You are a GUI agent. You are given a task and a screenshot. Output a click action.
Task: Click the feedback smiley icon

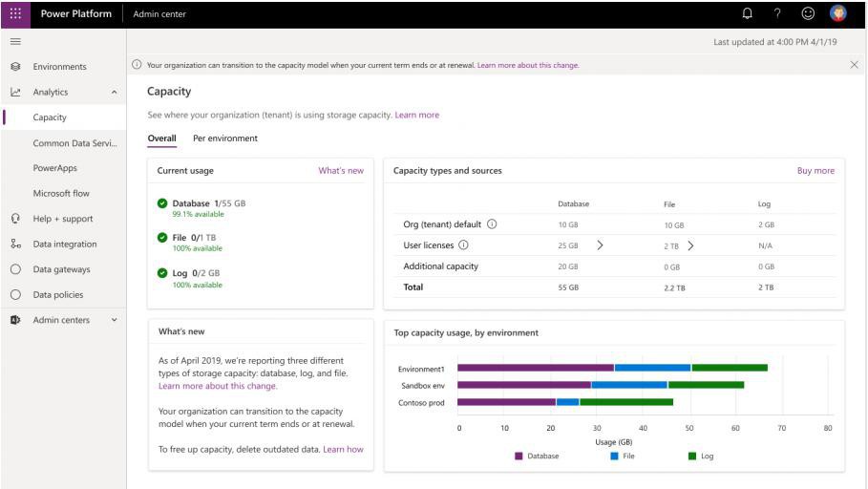(808, 13)
